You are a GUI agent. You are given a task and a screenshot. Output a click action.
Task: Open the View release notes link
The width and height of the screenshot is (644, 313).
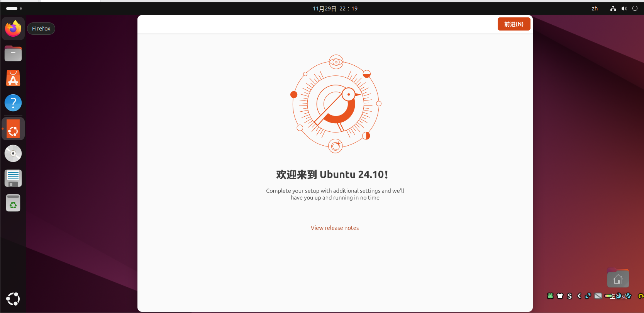335,228
